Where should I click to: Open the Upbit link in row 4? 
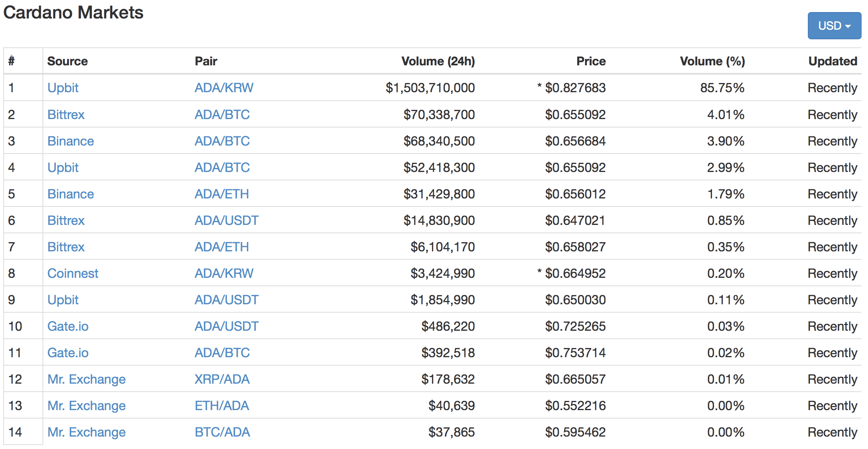pyautogui.click(x=63, y=168)
